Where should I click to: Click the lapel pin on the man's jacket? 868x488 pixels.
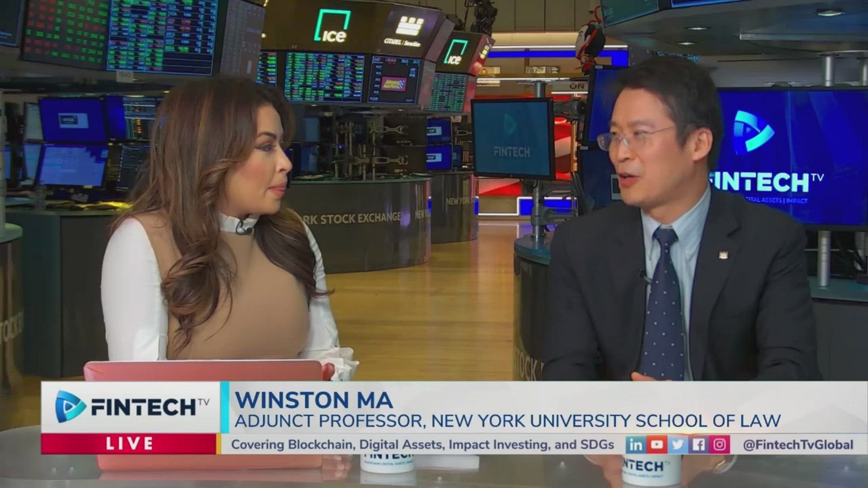tap(722, 254)
